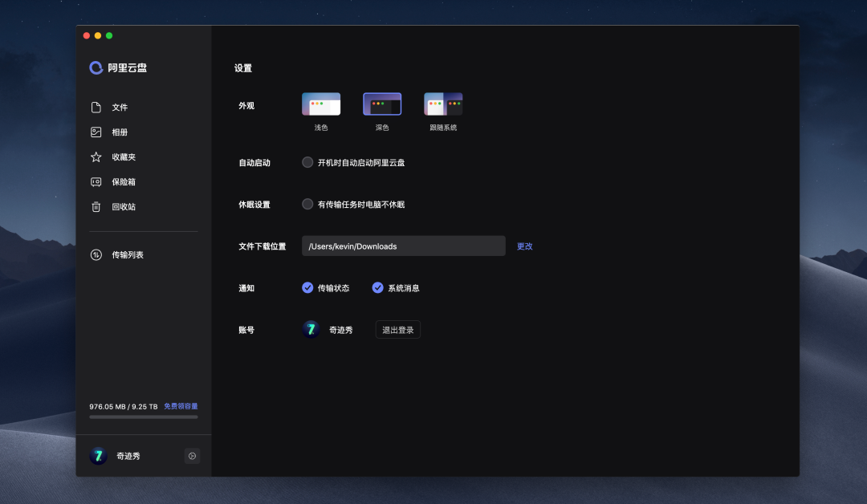Click the 浅色 caption under thumbnail
Image resolution: width=867 pixels, height=504 pixels.
coord(321,128)
